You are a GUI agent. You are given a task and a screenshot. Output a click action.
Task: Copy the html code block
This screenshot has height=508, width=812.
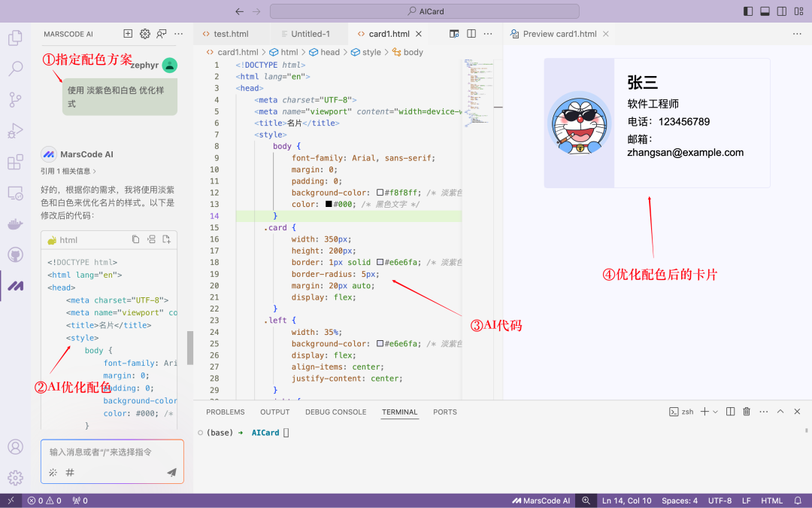click(135, 240)
